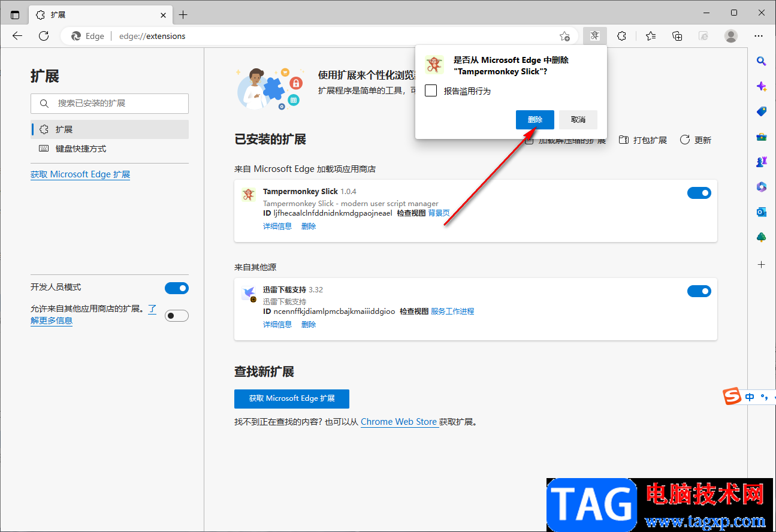Close the 扩展 browser tab
Image resolution: width=776 pixels, height=532 pixels.
[x=163, y=14]
